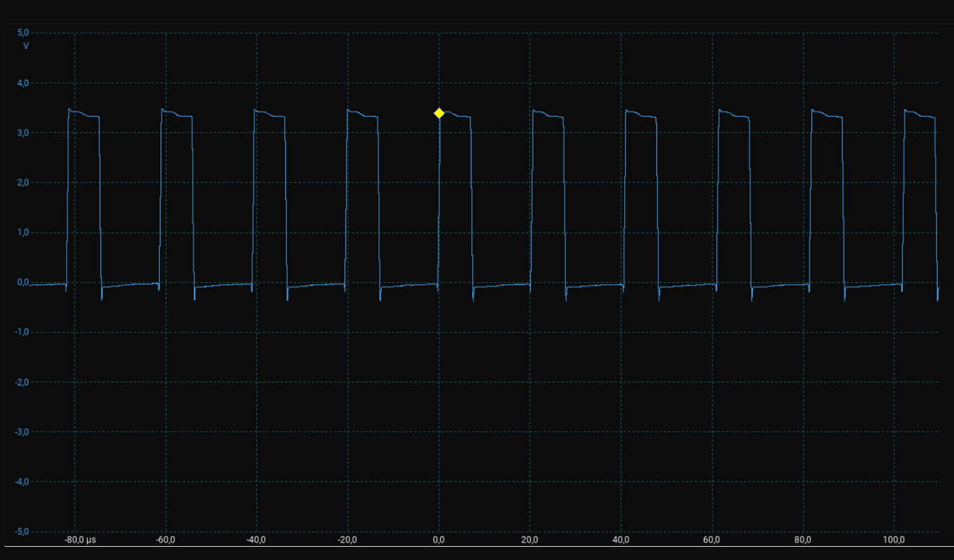The height and width of the screenshot is (560, 954).
Task: Click the -40,0 time axis label
Action: coord(256,539)
